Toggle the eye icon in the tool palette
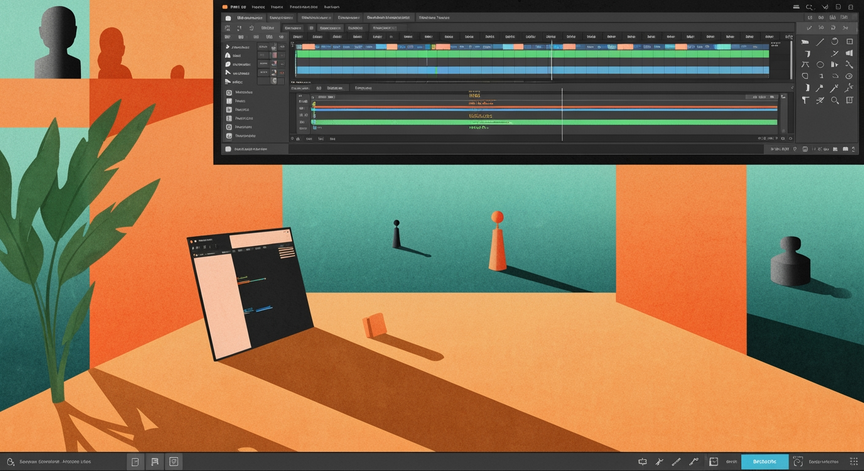This screenshot has height=471, width=864. point(849,76)
